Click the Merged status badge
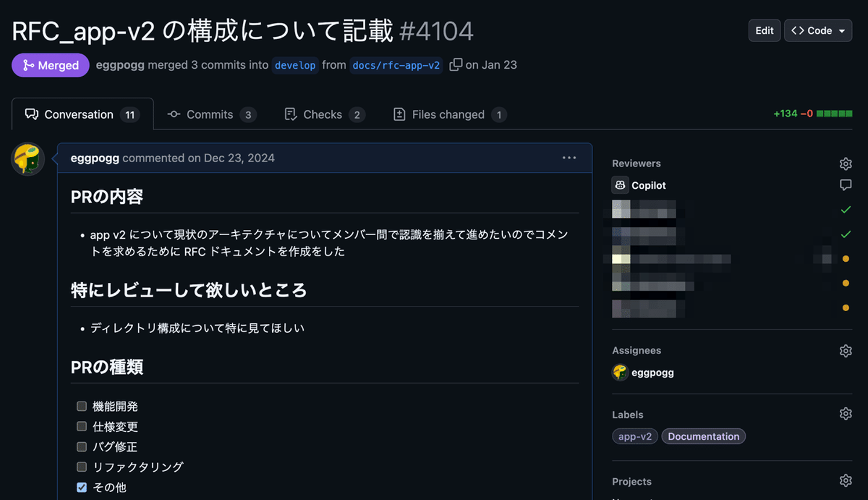 (51, 65)
